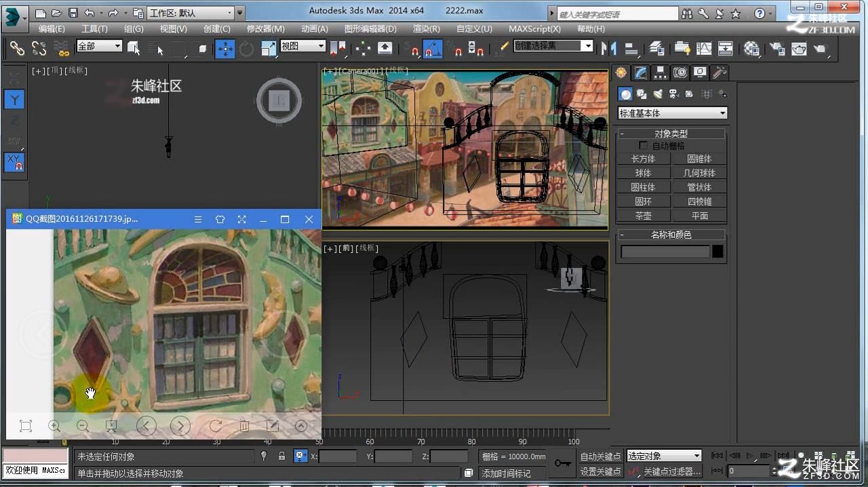Toggle absolute transform type-in mode icon
The image size is (868, 487).
coord(300,456)
